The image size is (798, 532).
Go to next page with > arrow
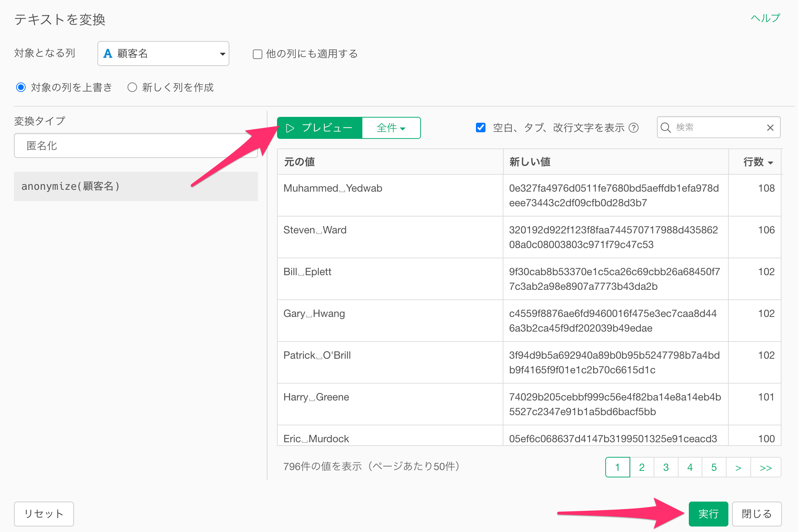[x=738, y=468]
